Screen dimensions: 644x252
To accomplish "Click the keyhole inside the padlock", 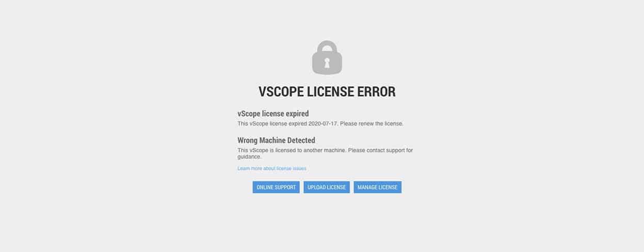I will click(327, 63).
